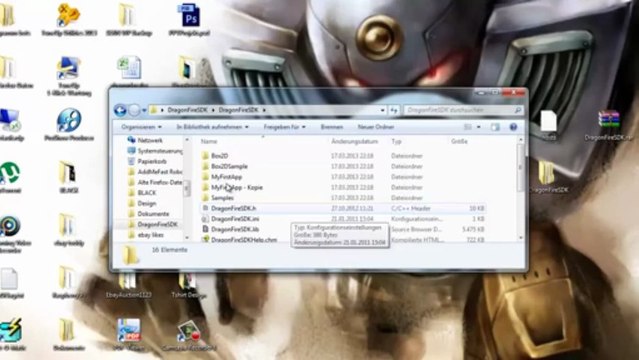Select the 'MyFirstApp - Kopie' folder

tap(236, 188)
